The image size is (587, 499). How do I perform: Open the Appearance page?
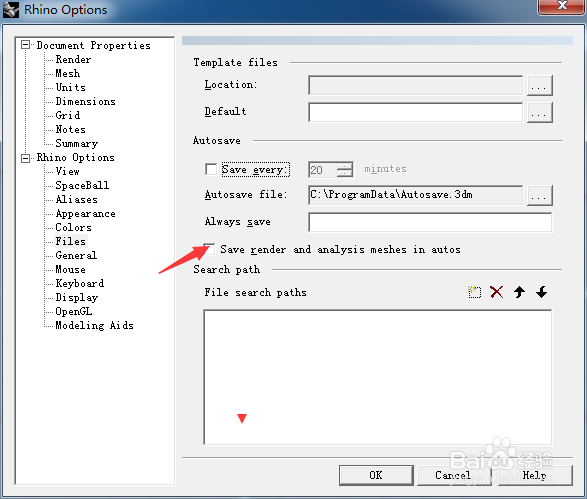[85, 214]
